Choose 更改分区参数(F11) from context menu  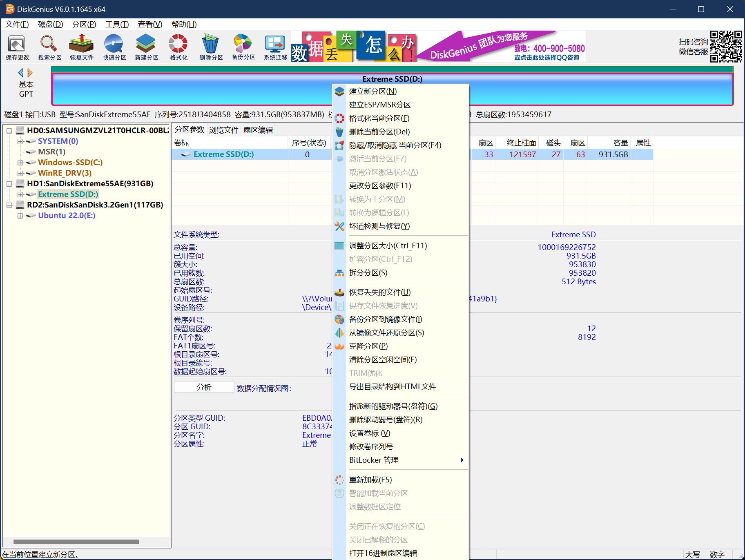pyautogui.click(x=401, y=185)
